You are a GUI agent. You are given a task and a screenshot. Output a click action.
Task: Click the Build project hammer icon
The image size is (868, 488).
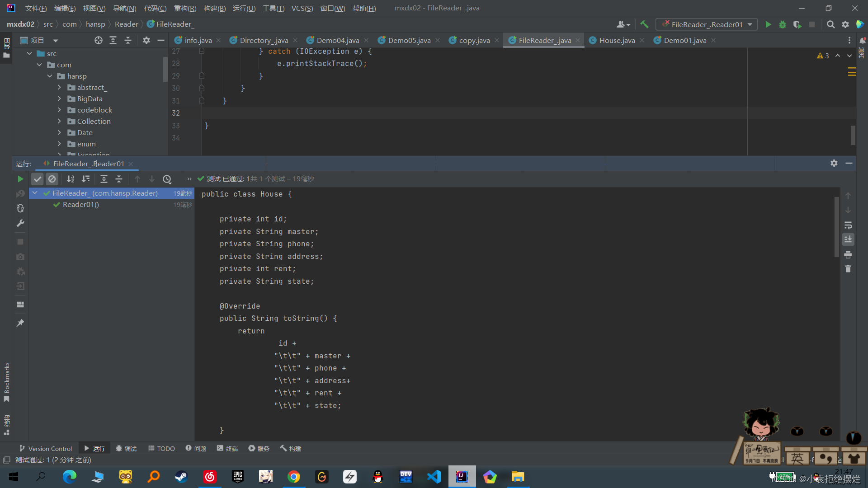tap(644, 24)
